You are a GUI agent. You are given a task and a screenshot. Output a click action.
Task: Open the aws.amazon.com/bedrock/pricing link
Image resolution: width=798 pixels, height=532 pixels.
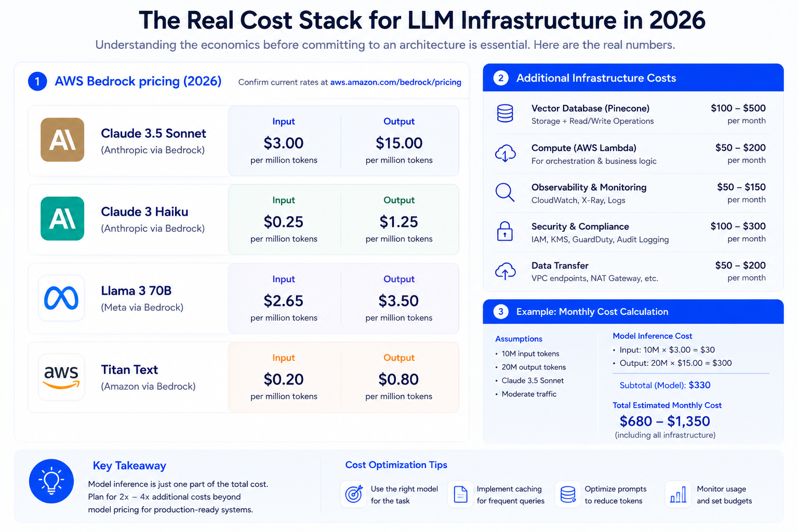(396, 82)
